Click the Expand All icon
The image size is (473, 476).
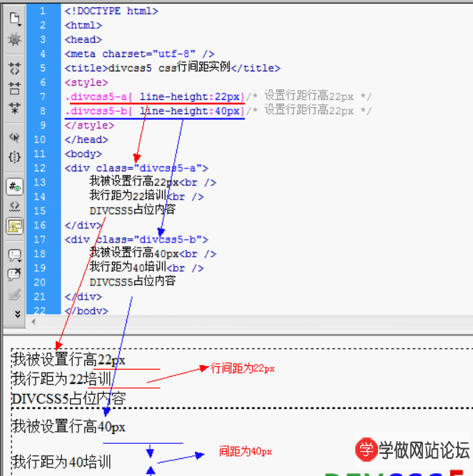click(14, 108)
